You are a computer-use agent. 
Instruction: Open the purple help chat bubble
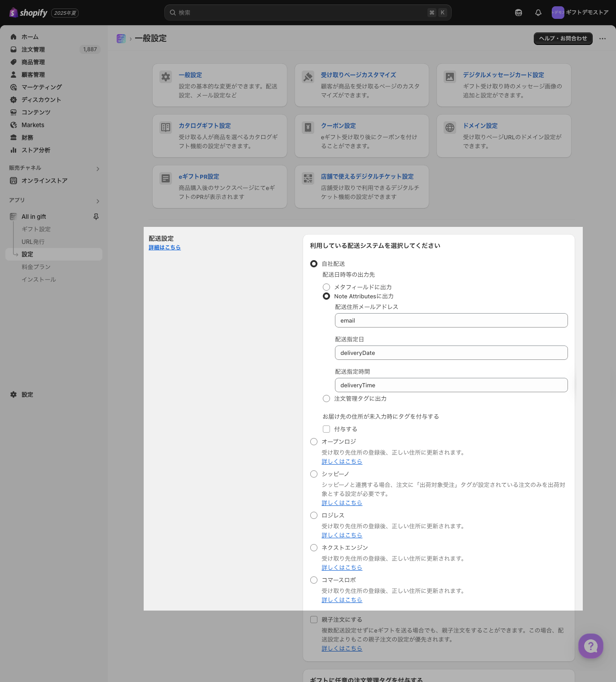(x=590, y=646)
